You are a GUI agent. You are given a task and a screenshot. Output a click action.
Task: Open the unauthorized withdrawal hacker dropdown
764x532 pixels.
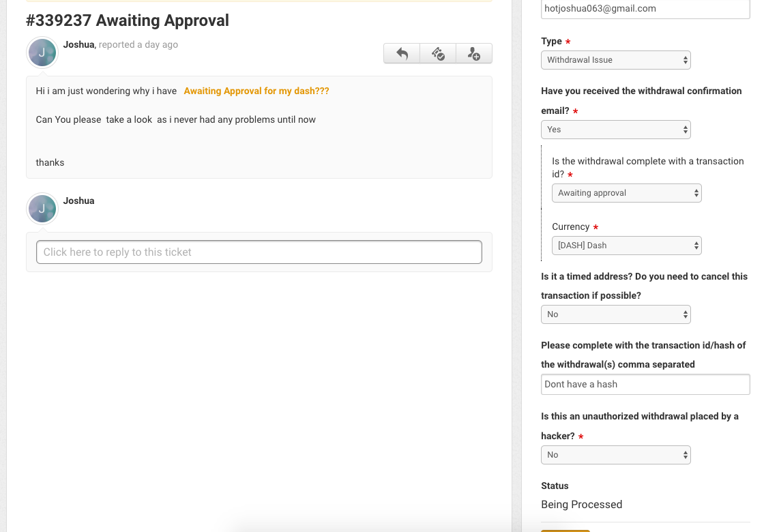615,455
